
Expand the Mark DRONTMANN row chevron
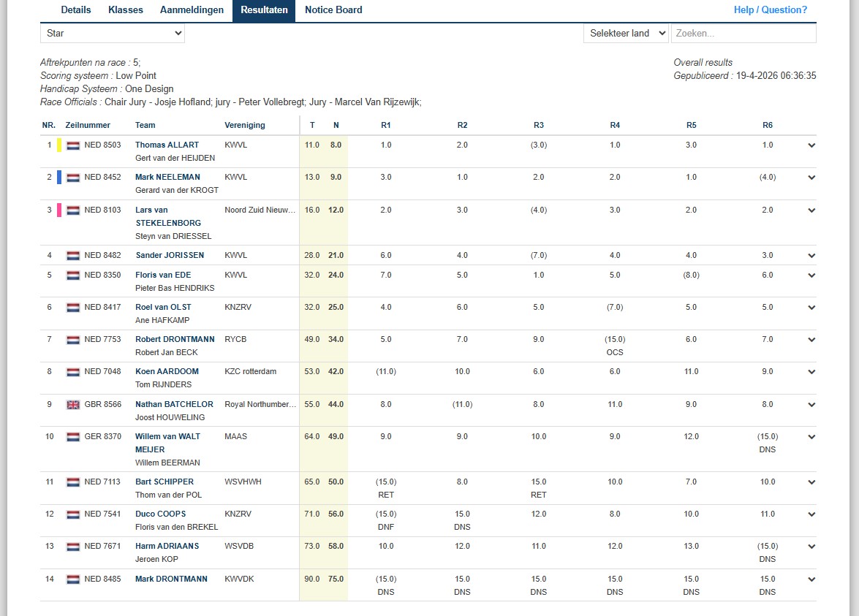[x=811, y=579]
